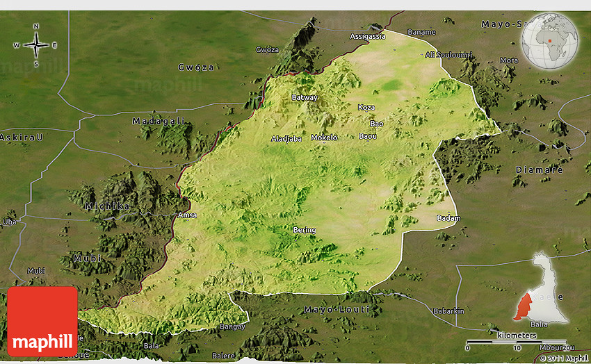Click the Badam place label
This screenshot has width=591, height=364.
pos(448,218)
